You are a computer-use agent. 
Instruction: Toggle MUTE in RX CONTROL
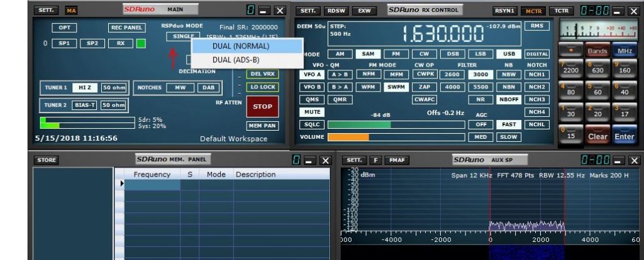pyautogui.click(x=312, y=112)
